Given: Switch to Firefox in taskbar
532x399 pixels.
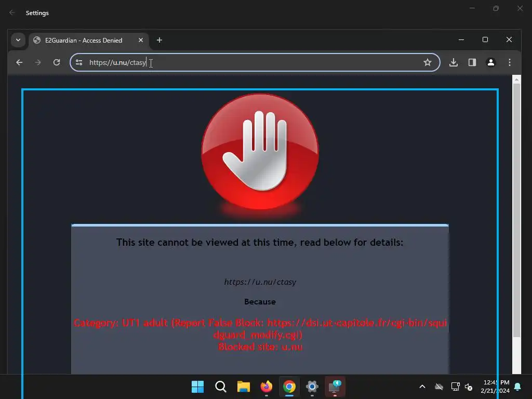Looking at the screenshot, I should click(267, 387).
